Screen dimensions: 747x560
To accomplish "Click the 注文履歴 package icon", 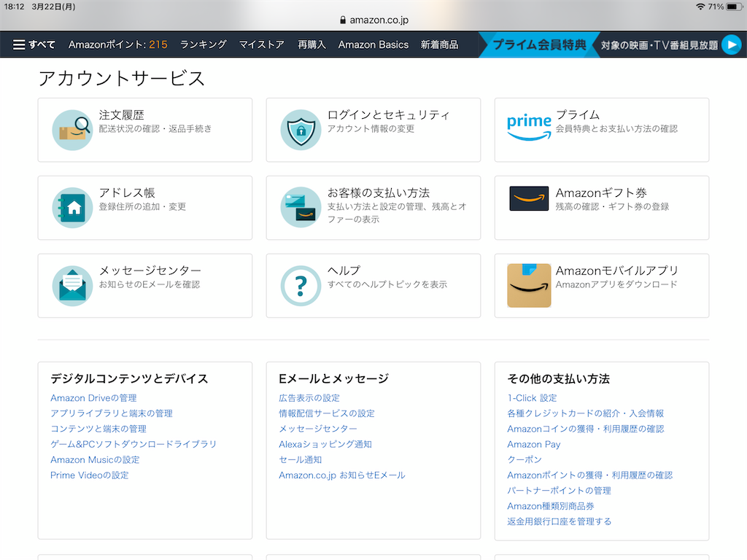I will [x=72, y=130].
